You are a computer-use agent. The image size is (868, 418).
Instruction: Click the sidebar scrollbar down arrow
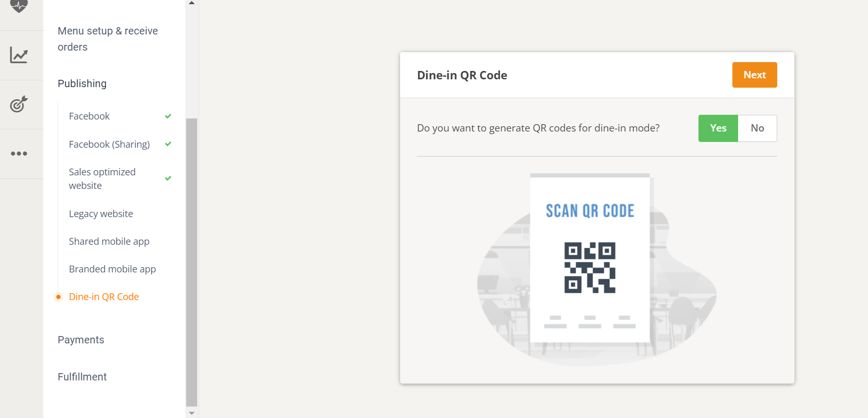point(191,413)
